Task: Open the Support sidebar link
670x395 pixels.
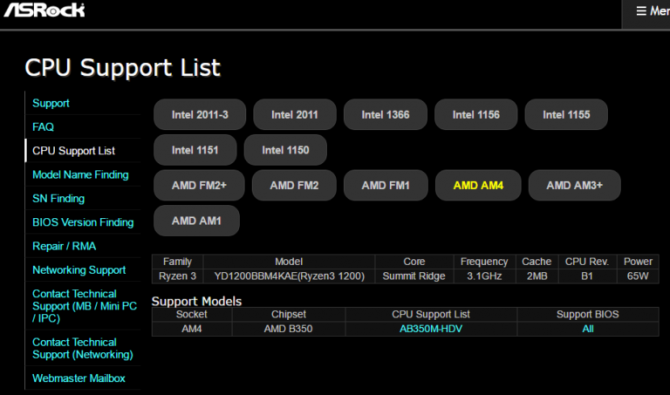Action: pos(51,103)
